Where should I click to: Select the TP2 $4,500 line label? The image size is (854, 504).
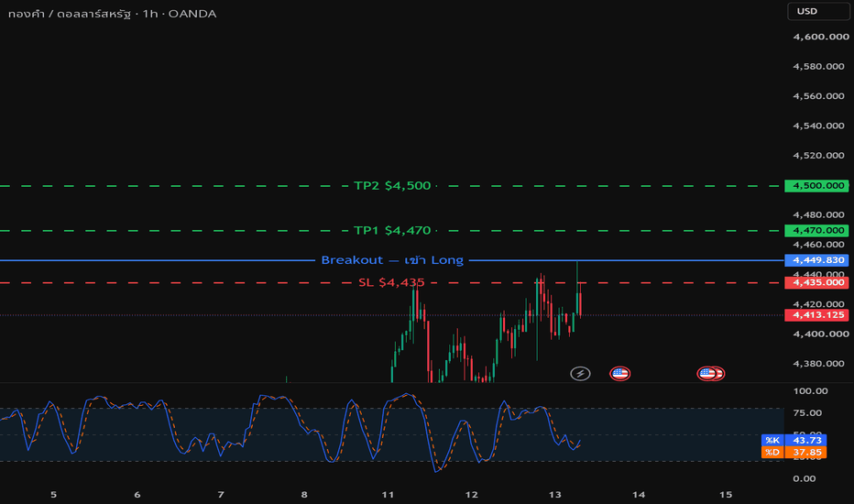(392, 186)
